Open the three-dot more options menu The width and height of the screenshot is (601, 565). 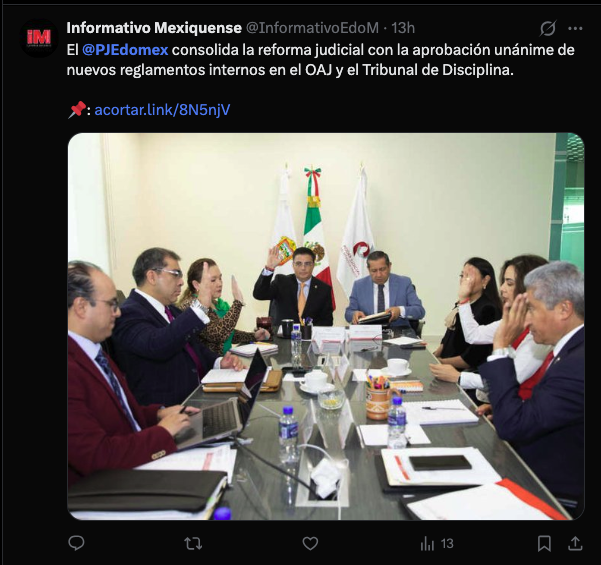pos(575,28)
